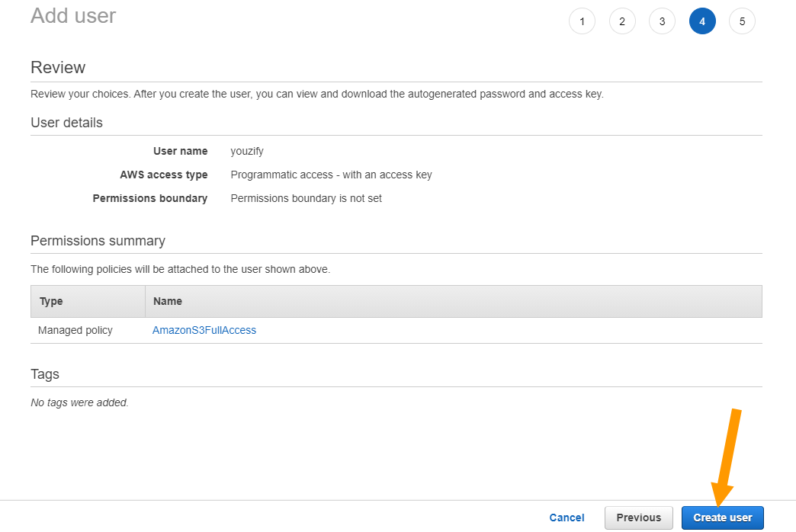The width and height of the screenshot is (796, 532).
Task: Select the Programmatic access type value
Action: click(331, 175)
